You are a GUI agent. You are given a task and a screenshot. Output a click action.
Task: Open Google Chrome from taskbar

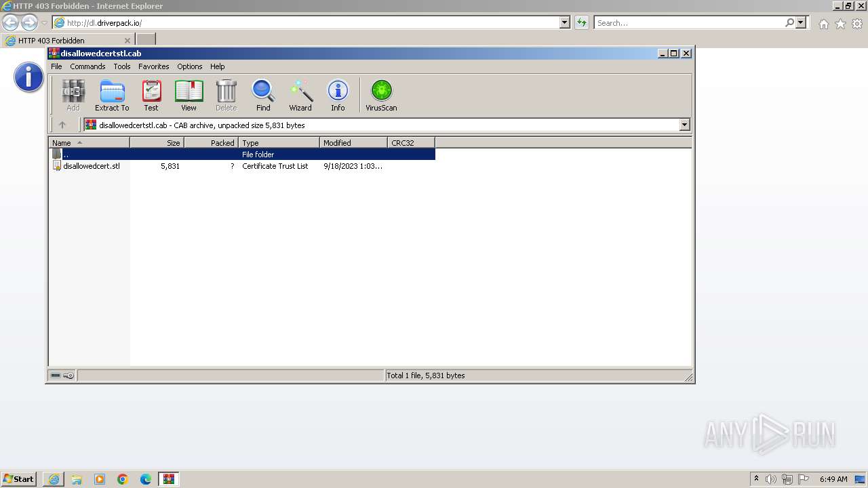tap(123, 479)
